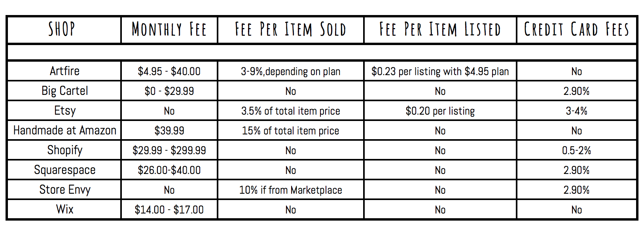Click the Handmade at Amazon cell
Image resolution: width=644 pixels, height=238 pixels.
click(x=64, y=130)
